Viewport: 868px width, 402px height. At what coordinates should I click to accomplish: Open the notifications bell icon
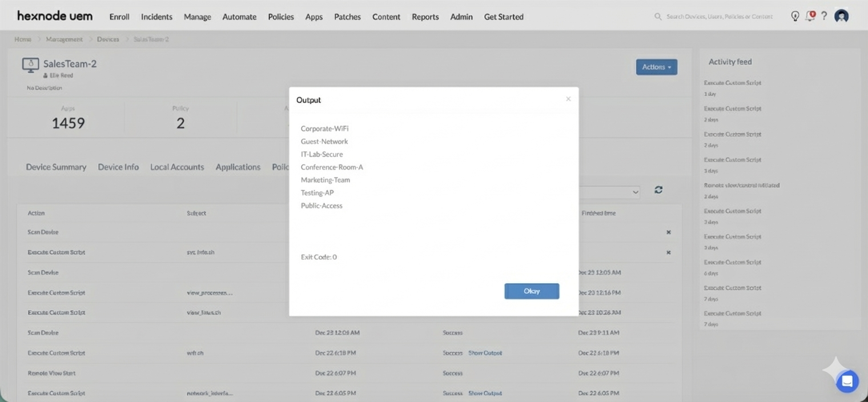click(810, 16)
